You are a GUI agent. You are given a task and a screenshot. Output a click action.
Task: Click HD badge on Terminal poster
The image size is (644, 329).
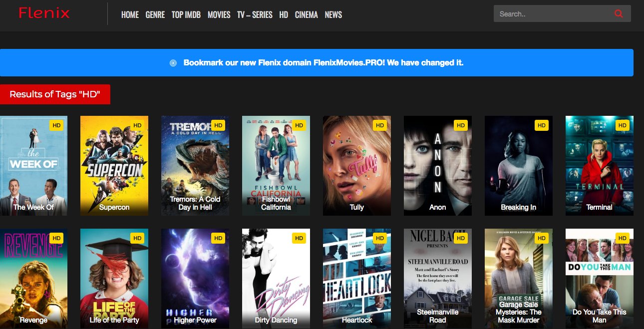(623, 125)
